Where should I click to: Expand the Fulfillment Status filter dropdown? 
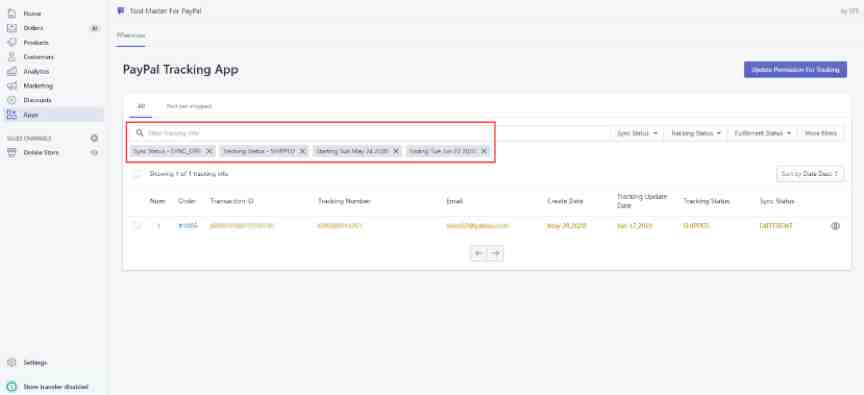[x=763, y=133]
